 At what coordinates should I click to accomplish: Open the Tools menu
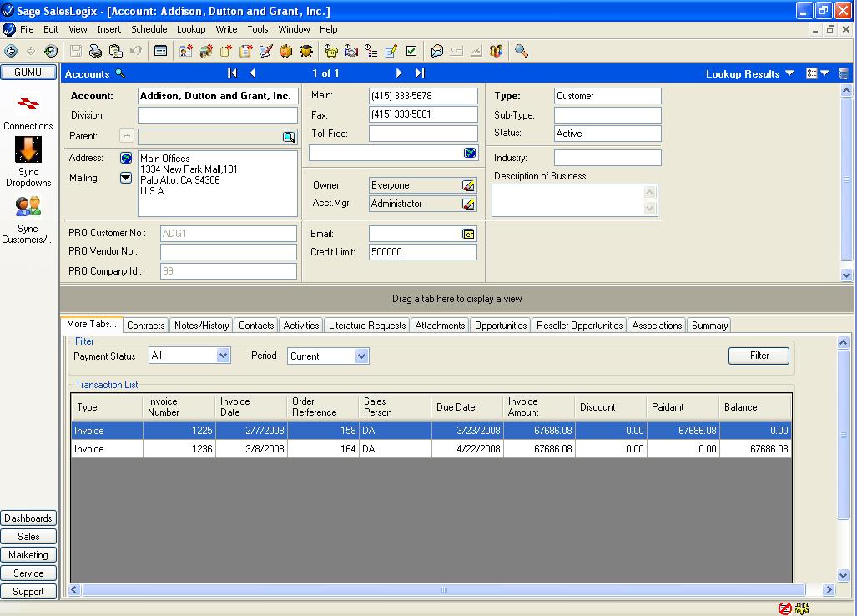pos(257,29)
